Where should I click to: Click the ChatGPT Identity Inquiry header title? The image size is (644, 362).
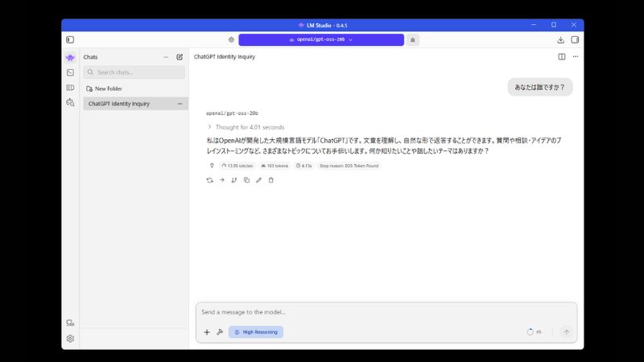point(225,56)
